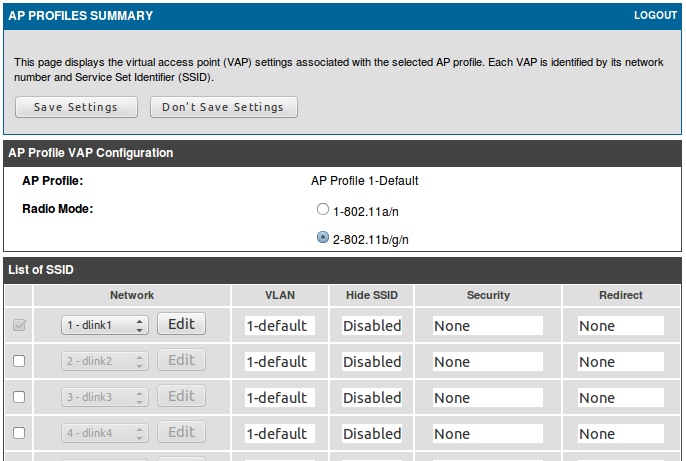The image size is (686, 461).
Task: Click the Redirect field in dlink4 row
Action: 620,433
